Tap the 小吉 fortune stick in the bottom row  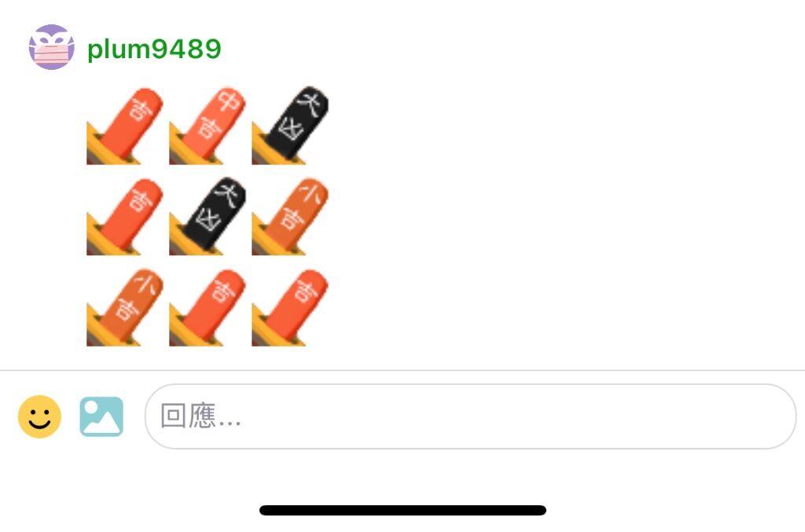click(x=125, y=308)
